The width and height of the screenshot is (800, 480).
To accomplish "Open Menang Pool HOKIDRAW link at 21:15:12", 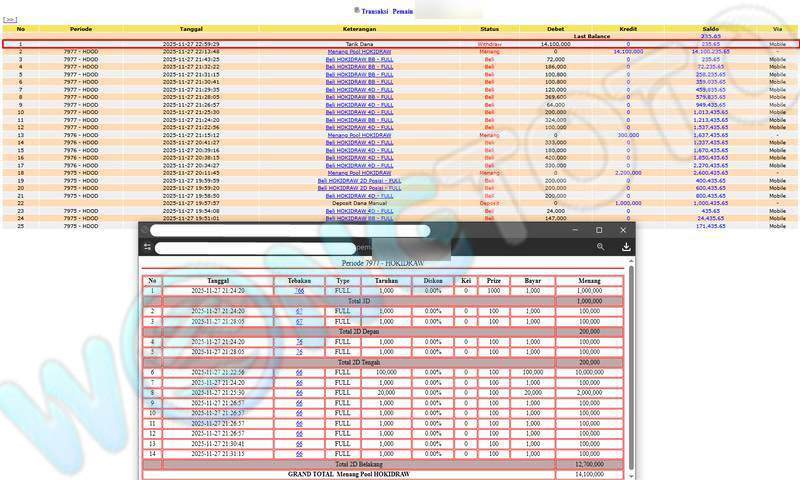I will [x=359, y=135].
